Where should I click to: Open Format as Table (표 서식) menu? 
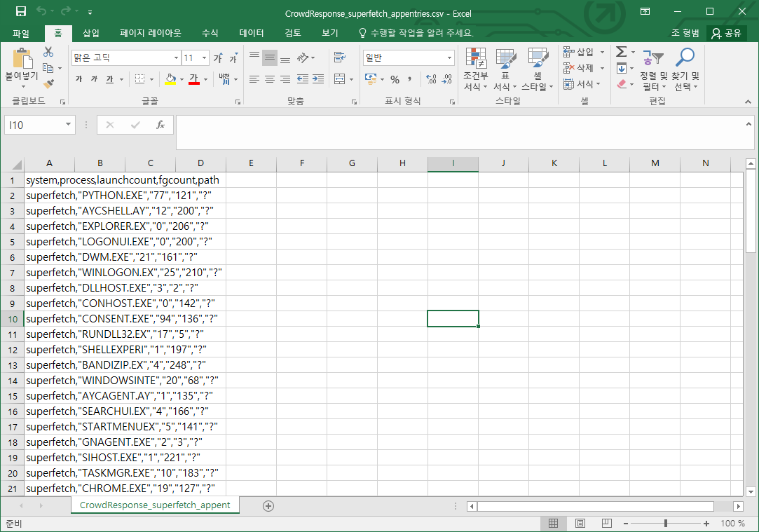(x=505, y=69)
